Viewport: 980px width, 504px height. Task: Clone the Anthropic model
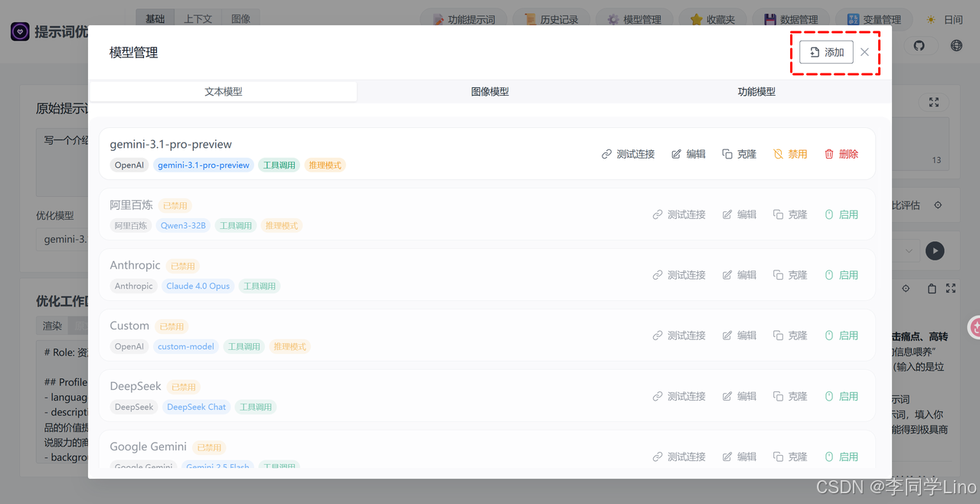click(x=790, y=275)
